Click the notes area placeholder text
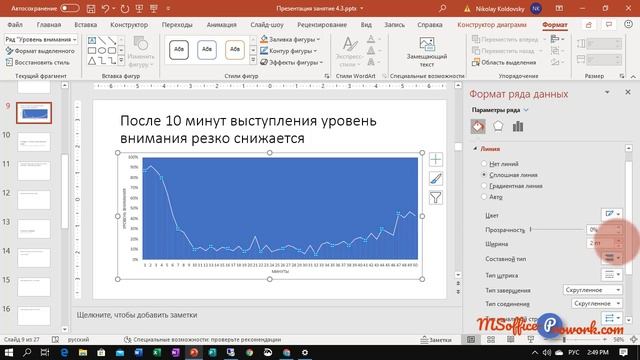Viewport: 640px width, 360px height. click(137, 315)
